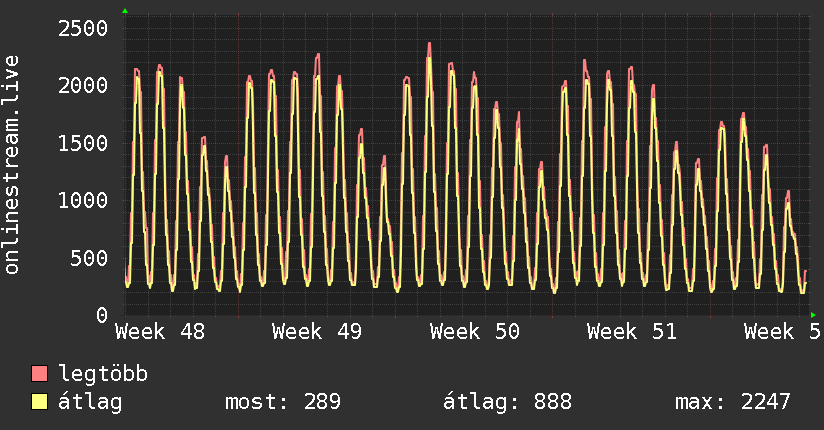Click the yellow átlag legend swatch
The height and width of the screenshot is (430, 824).
[39, 401]
